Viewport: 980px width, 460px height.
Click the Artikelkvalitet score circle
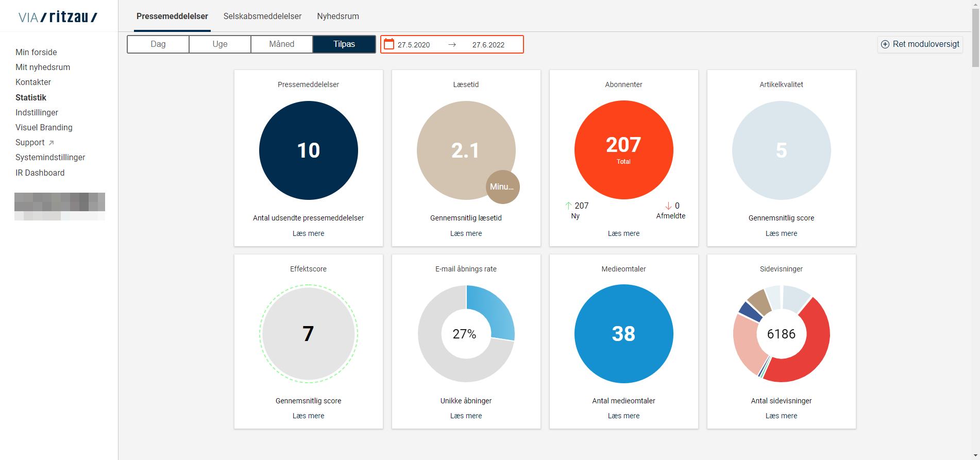coord(781,150)
